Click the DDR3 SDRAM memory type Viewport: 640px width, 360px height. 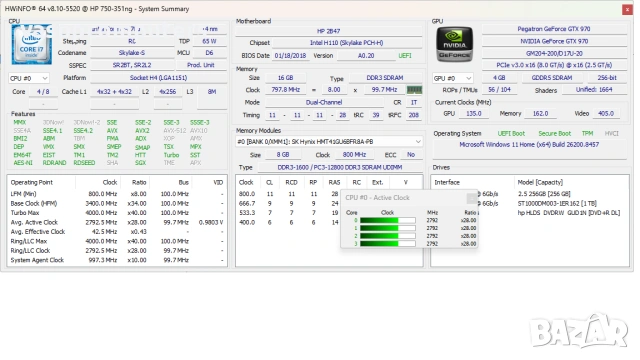point(385,78)
